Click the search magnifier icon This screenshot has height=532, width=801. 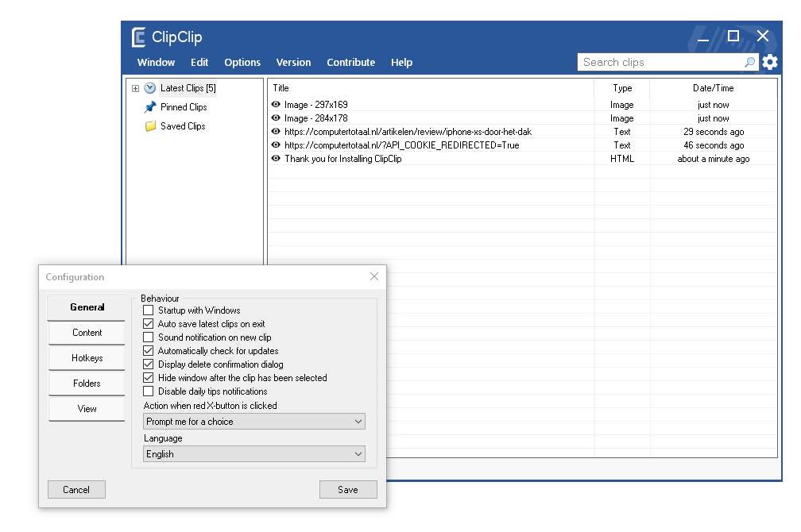click(x=749, y=62)
